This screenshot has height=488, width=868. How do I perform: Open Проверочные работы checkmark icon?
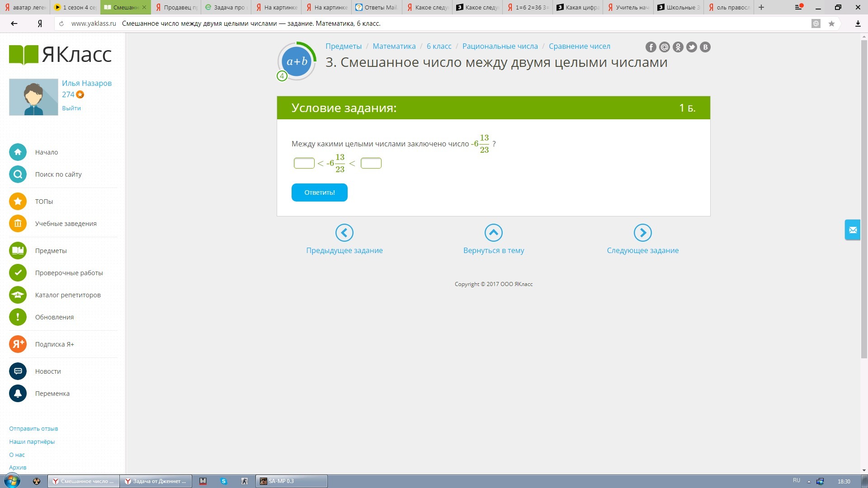[18, 273]
